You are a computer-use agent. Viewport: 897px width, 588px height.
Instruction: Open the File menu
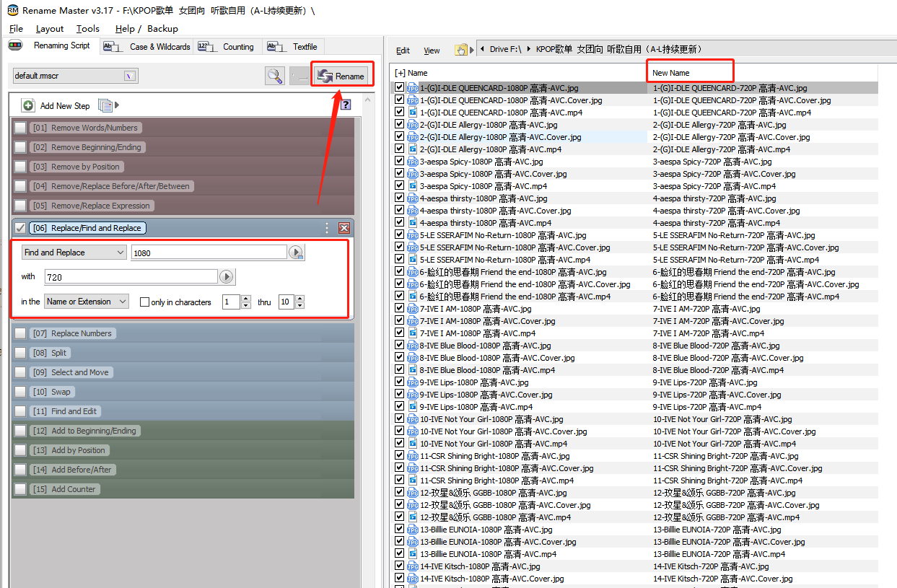[x=16, y=29]
